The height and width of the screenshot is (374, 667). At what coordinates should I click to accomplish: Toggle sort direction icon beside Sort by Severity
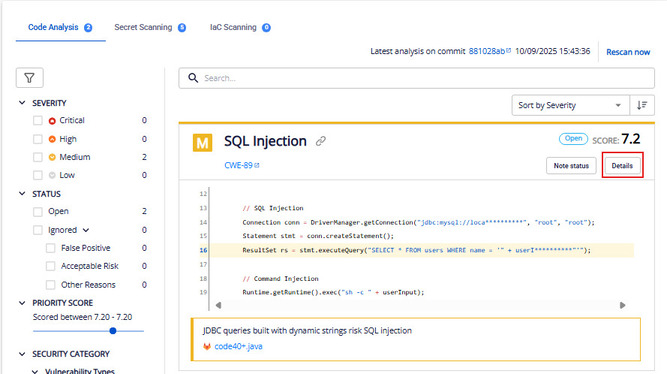point(642,105)
